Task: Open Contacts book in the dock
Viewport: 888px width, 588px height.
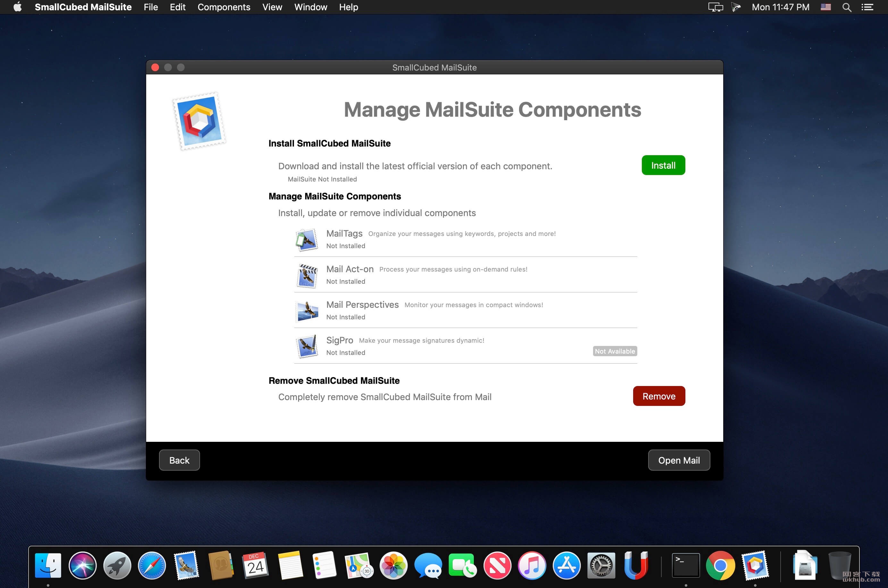Action: pos(221,565)
